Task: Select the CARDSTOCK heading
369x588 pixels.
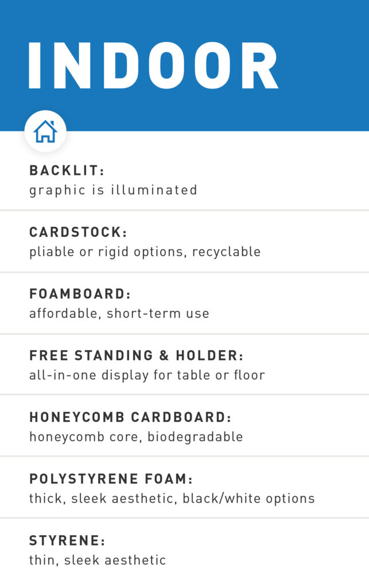Action: pyautogui.click(x=78, y=232)
